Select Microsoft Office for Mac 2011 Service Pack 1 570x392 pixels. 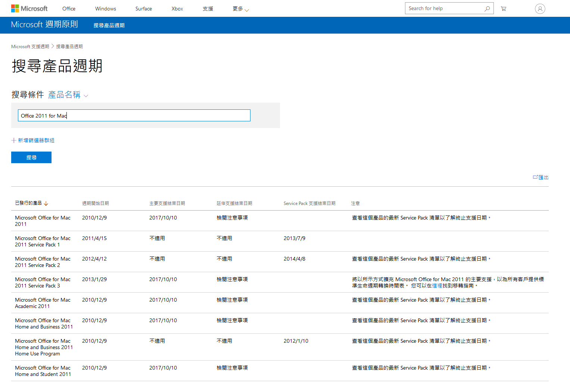pos(43,241)
